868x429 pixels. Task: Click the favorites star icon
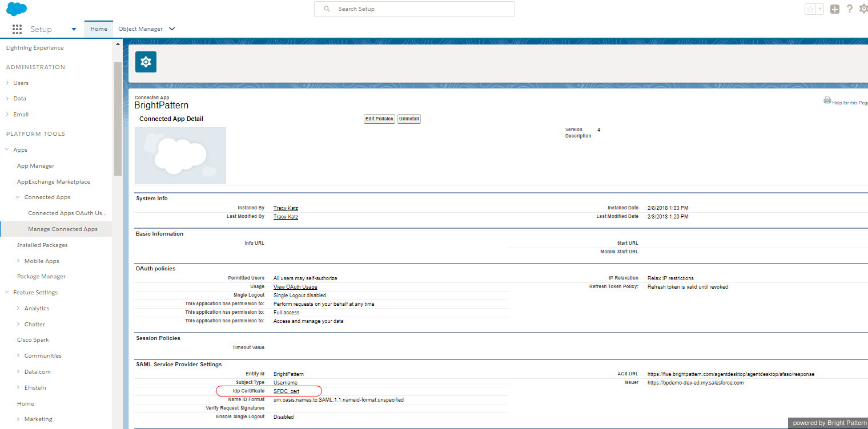pos(810,9)
